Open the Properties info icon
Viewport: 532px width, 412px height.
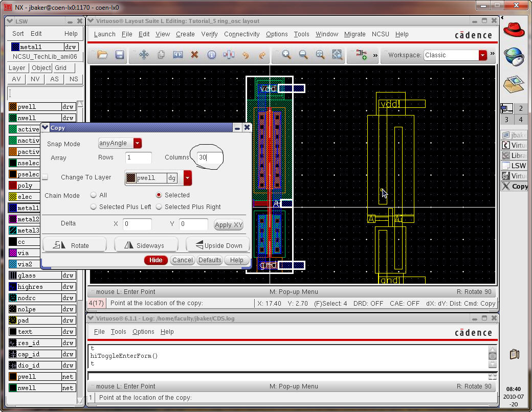tap(211, 55)
